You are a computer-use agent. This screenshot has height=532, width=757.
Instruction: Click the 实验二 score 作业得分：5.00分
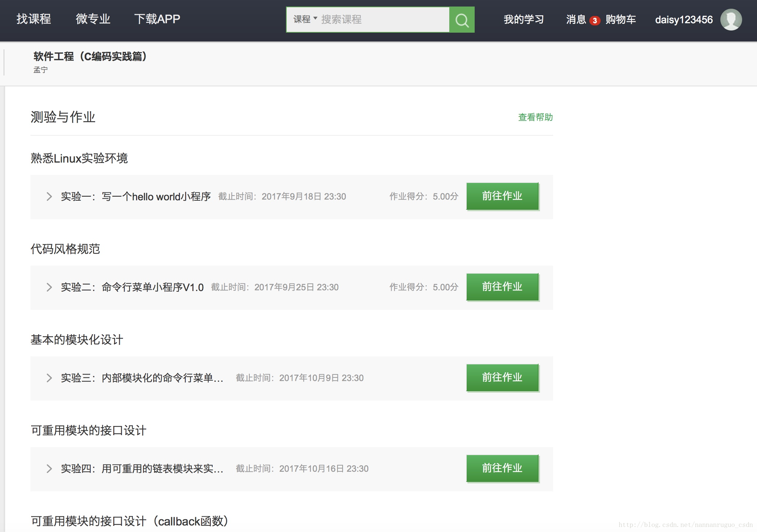pyautogui.click(x=424, y=287)
